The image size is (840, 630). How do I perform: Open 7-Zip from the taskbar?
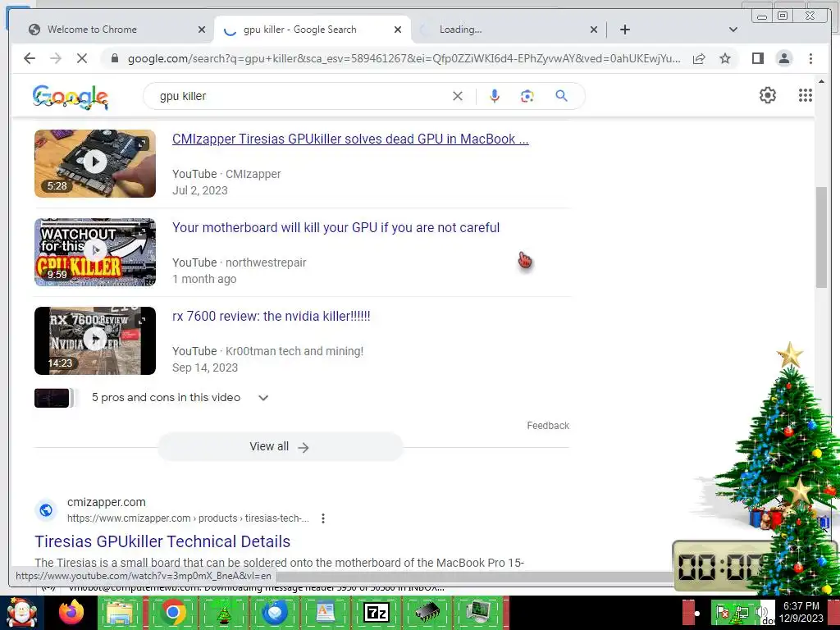pyautogui.click(x=376, y=612)
